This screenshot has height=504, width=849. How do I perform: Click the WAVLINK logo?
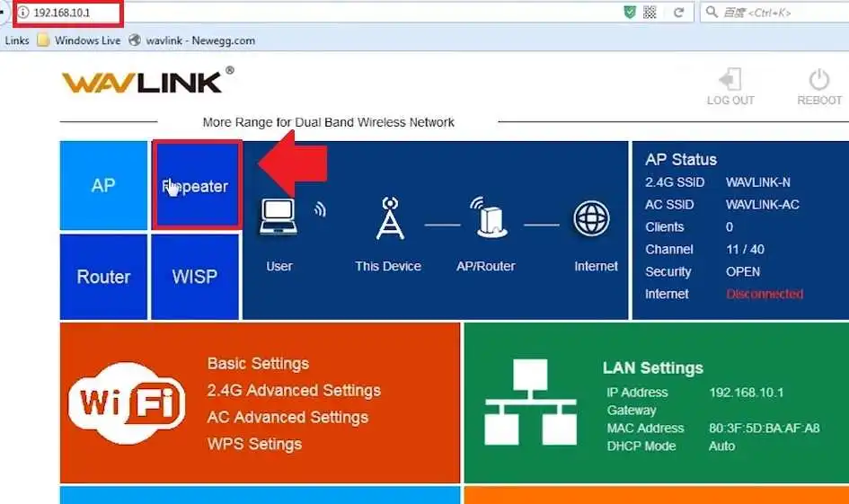(147, 81)
